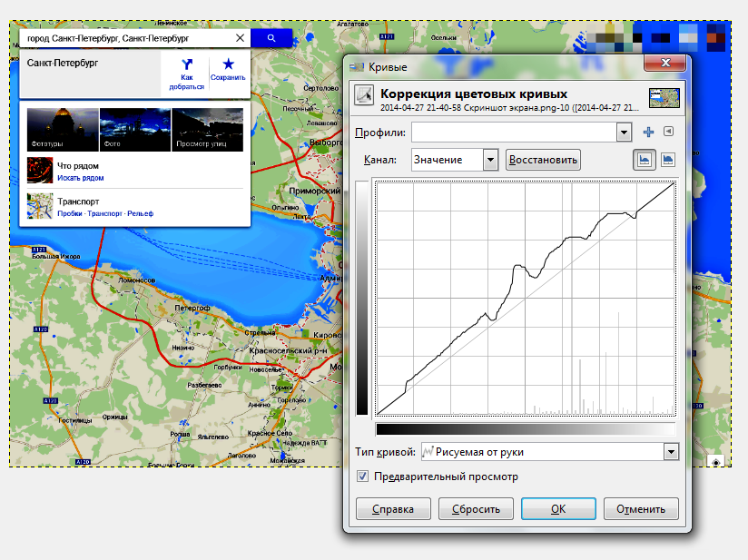Open profile options menu arrow icon
The image size is (748, 560).
pyautogui.click(x=669, y=132)
